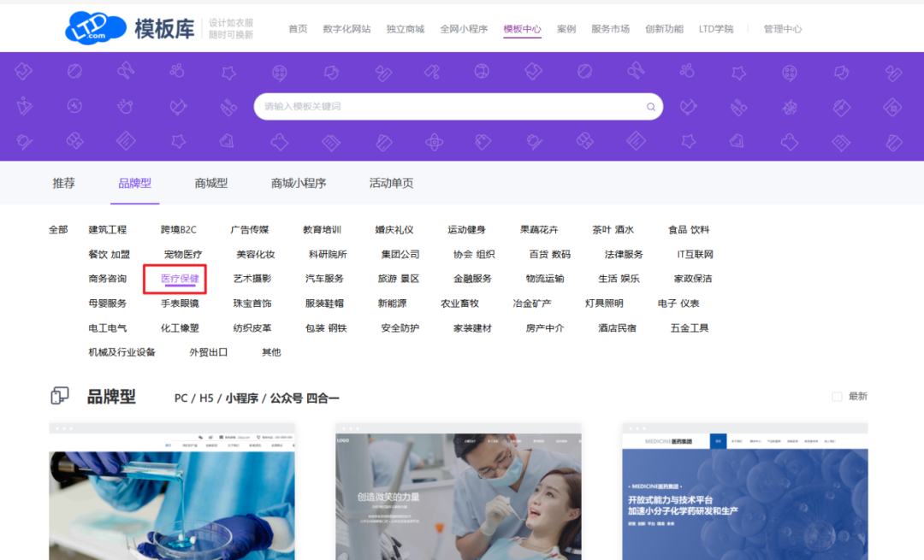Go to 管理中心
The width and height of the screenshot is (924, 560).
coord(783,29)
